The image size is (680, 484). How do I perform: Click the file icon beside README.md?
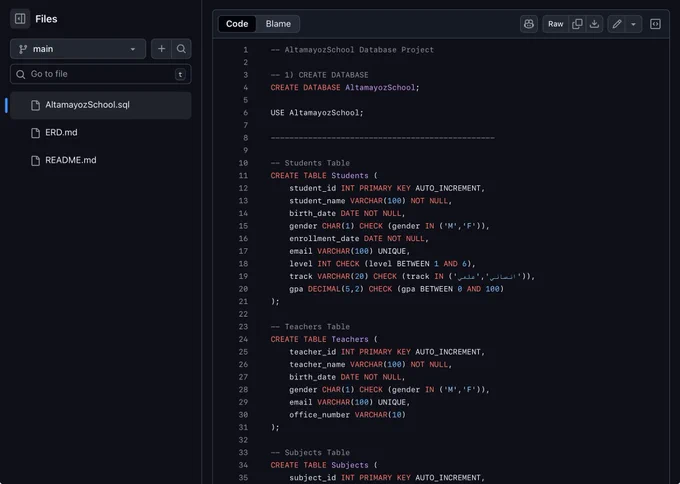pyautogui.click(x=36, y=160)
